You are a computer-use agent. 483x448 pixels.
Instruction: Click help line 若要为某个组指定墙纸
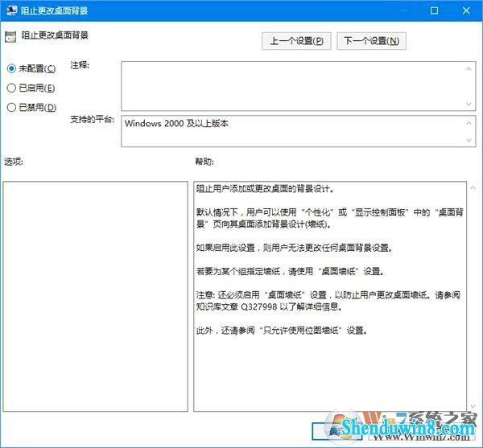pyautogui.click(x=290, y=271)
